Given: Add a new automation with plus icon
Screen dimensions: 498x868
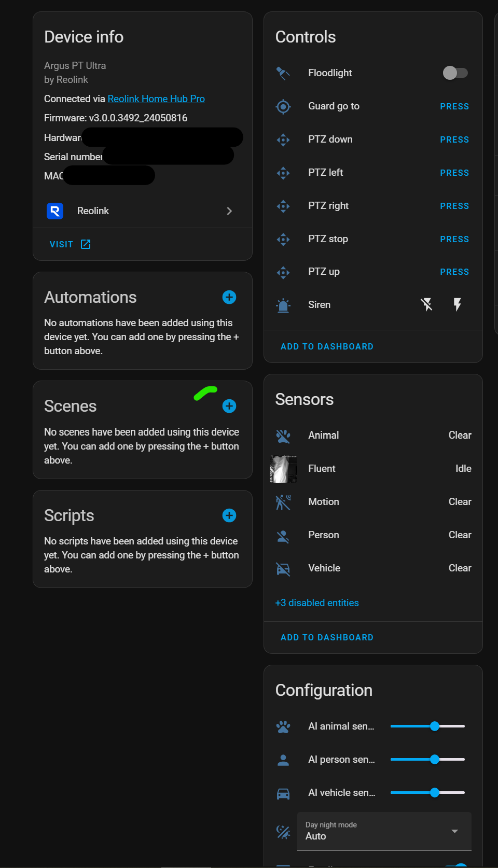Looking at the screenshot, I should (x=229, y=297).
